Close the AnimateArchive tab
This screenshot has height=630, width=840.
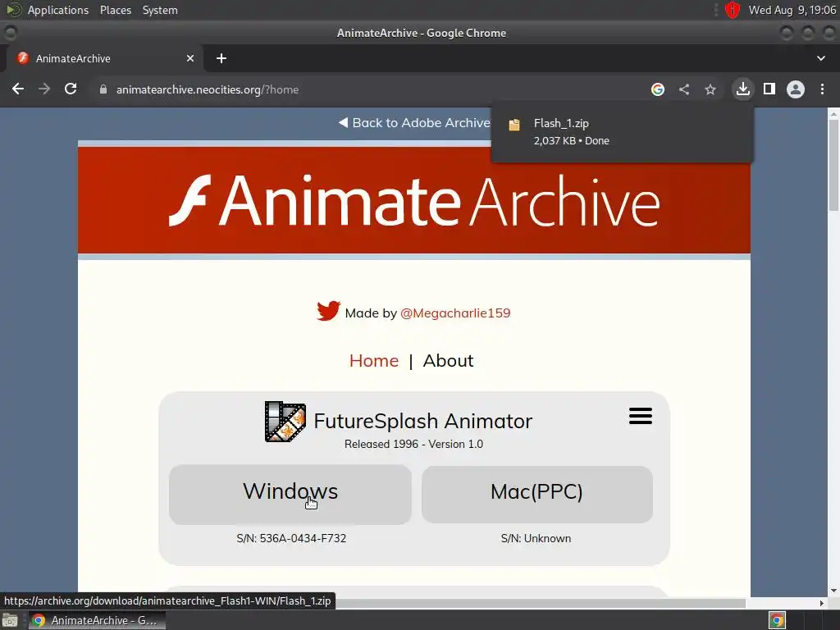pyautogui.click(x=190, y=58)
